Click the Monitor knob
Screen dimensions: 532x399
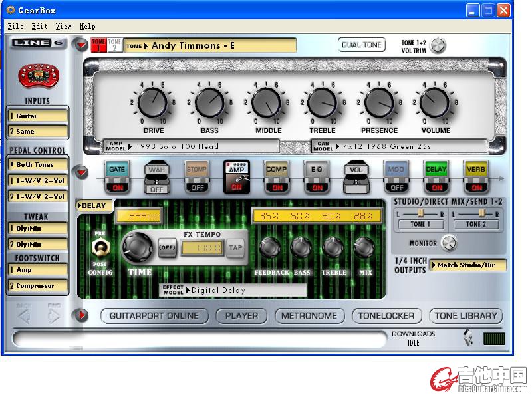pyautogui.click(x=449, y=243)
